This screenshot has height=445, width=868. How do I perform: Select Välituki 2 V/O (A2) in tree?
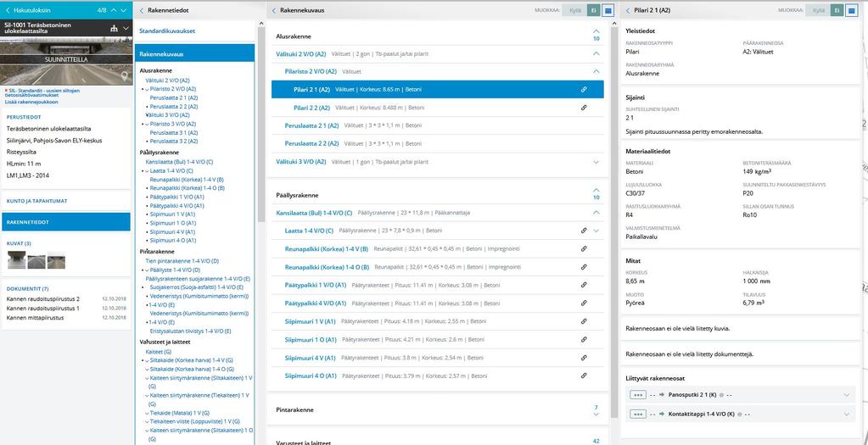click(168, 81)
